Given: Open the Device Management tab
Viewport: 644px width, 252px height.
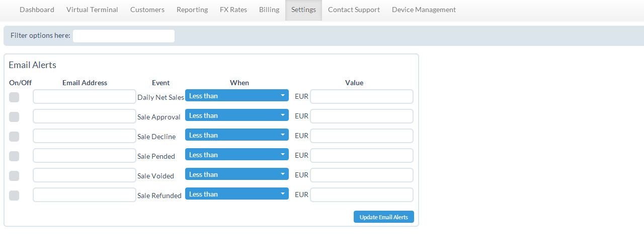Looking at the screenshot, I should pos(424,10).
